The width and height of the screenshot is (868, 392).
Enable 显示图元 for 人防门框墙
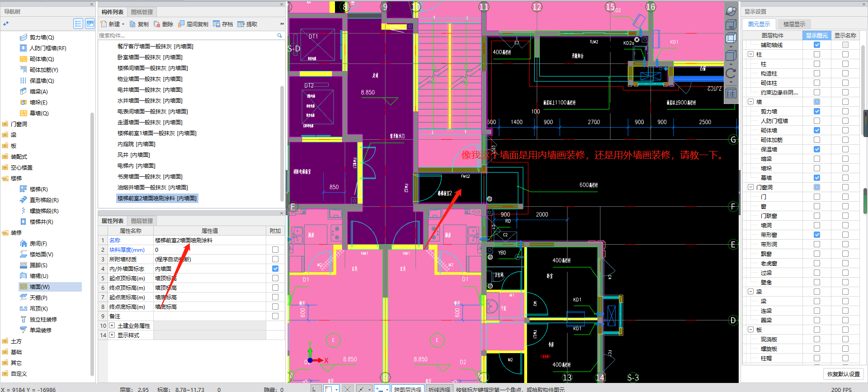[817, 121]
